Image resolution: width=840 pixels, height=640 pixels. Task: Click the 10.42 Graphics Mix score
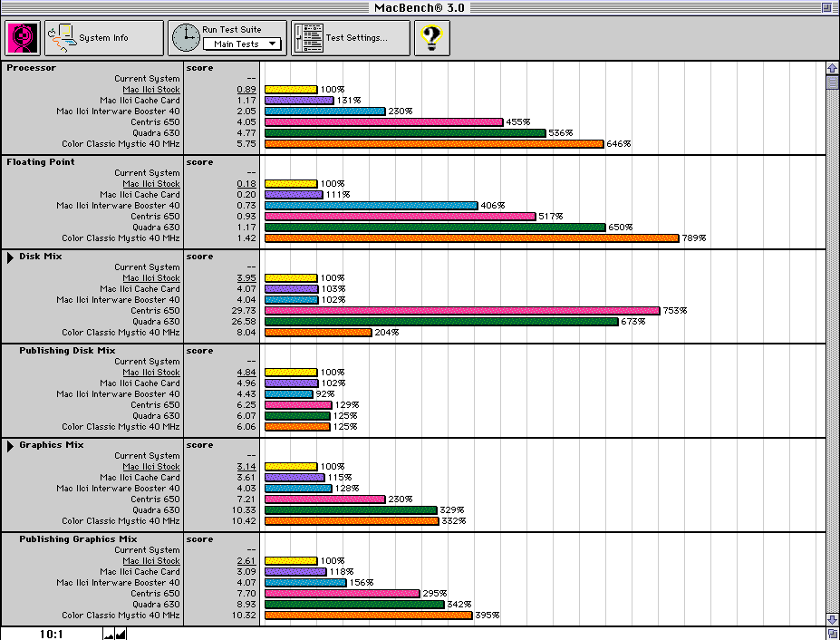point(245,521)
